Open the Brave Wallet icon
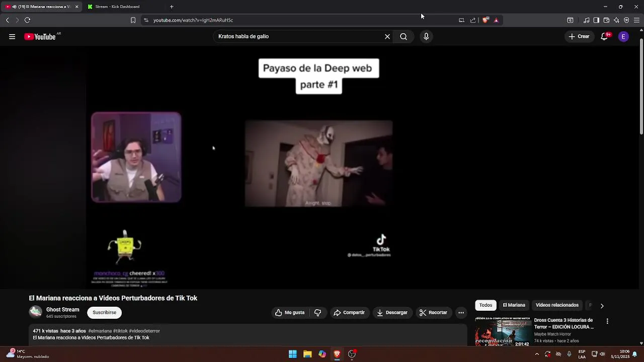Image resolution: width=644 pixels, height=362 pixels. pyautogui.click(x=606, y=20)
